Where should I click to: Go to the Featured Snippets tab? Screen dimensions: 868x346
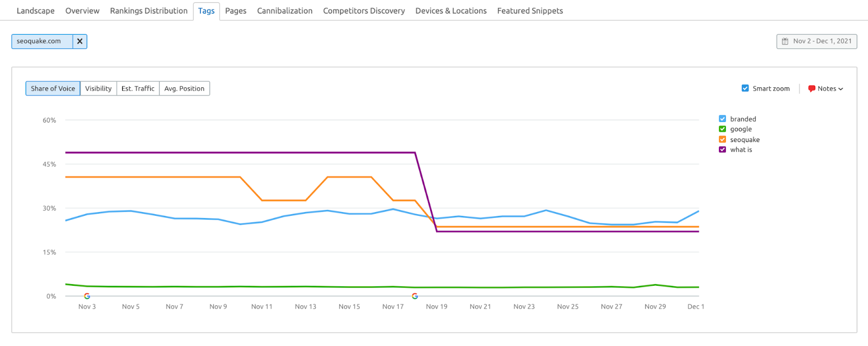529,11
